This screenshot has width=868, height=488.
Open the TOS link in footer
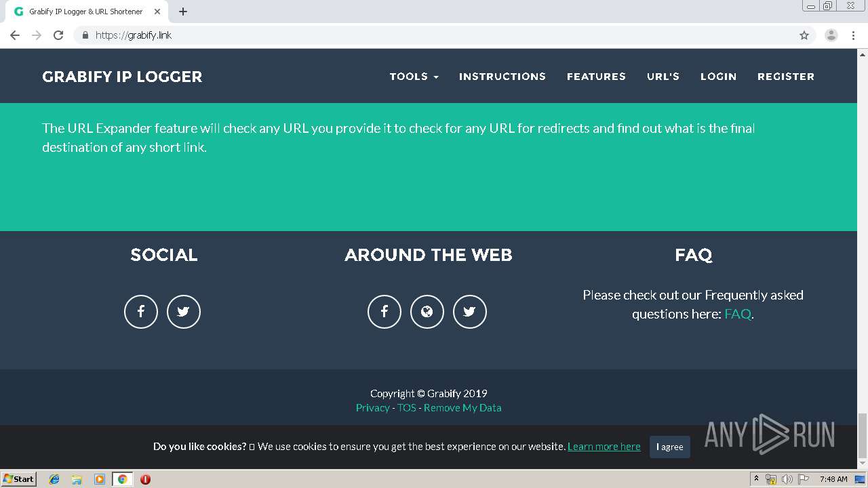(x=407, y=407)
